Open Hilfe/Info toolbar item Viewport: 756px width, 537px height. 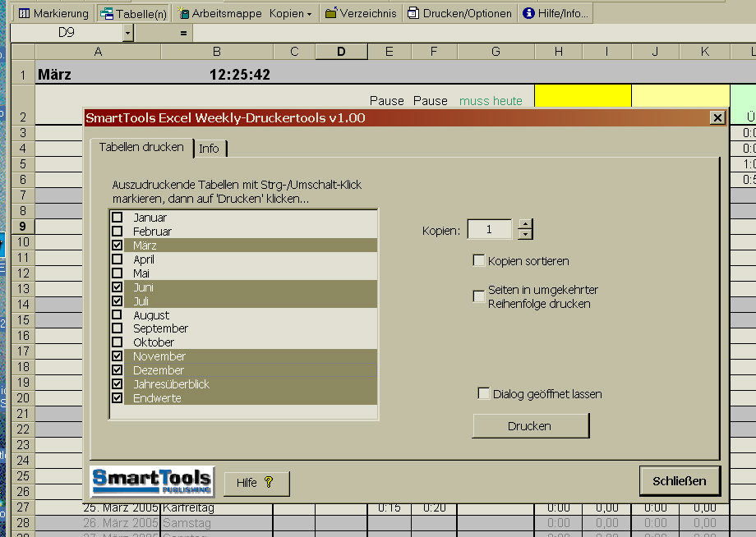tap(555, 13)
